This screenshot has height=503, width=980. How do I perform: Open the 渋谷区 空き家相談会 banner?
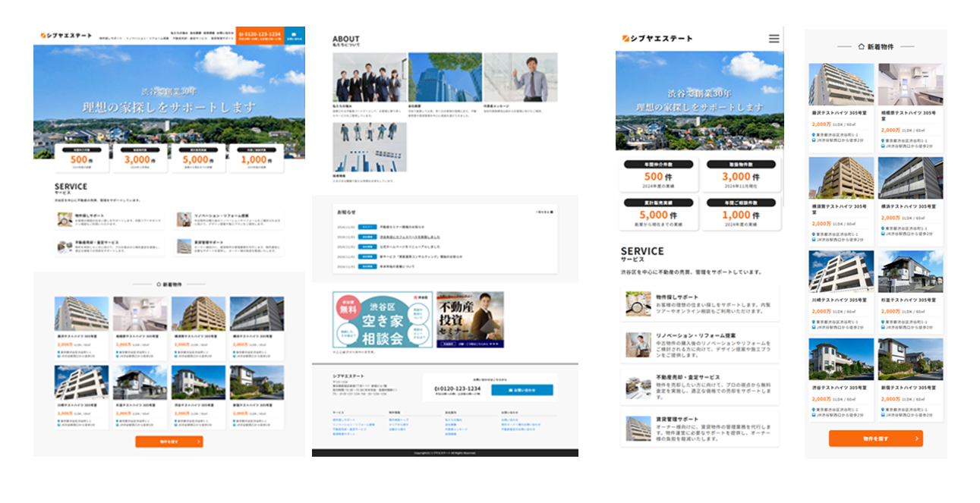point(383,319)
